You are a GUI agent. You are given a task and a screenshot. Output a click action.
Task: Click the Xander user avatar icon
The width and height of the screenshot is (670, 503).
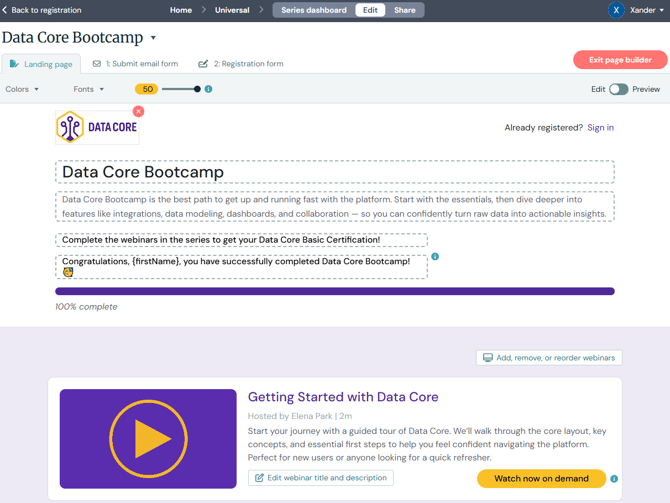pyautogui.click(x=616, y=10)
